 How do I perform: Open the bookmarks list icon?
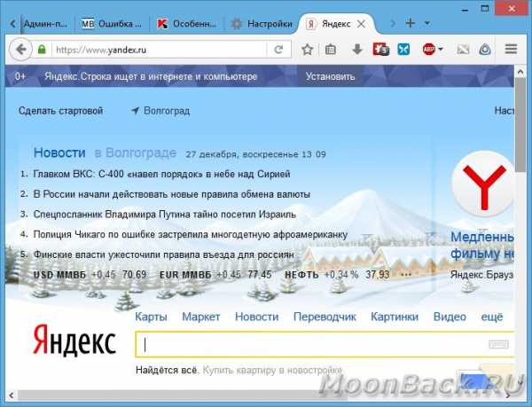(x=331, y=50)
